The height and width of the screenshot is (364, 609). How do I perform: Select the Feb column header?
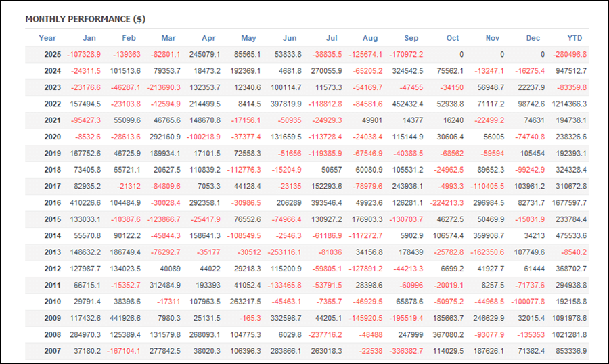[x=129, y=38]
